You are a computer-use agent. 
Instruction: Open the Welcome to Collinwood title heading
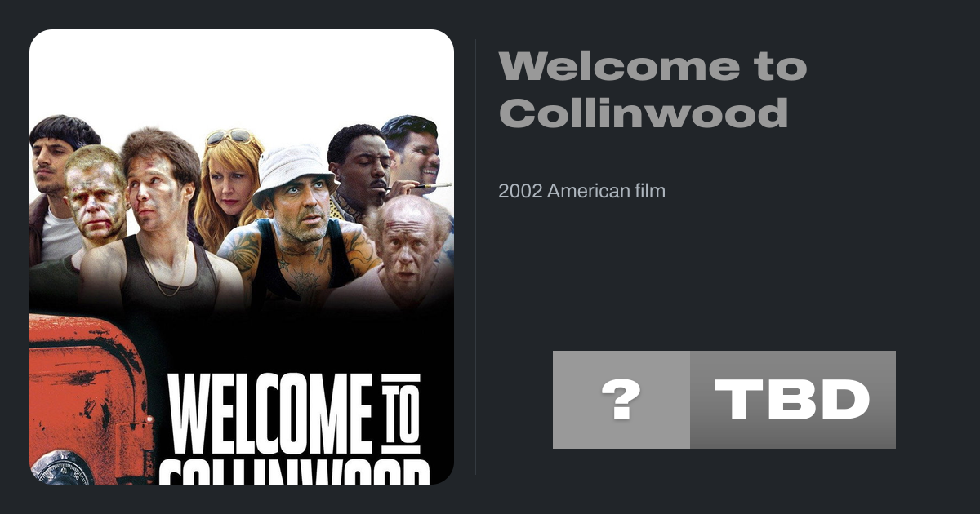tap(653, 89)
